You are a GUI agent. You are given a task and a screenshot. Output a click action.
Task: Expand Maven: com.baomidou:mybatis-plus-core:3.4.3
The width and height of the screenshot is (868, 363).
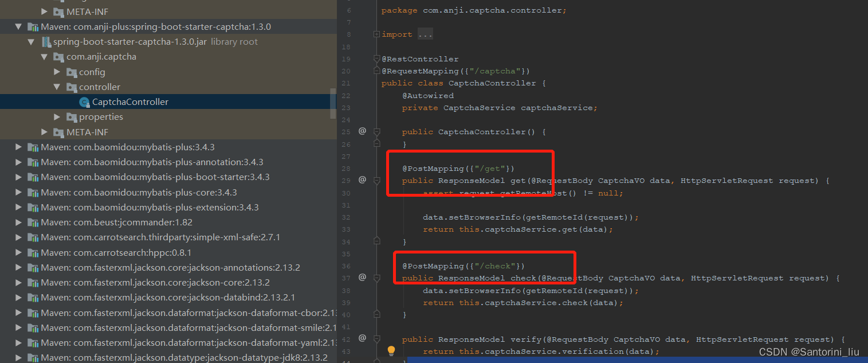tap(19, 192)
